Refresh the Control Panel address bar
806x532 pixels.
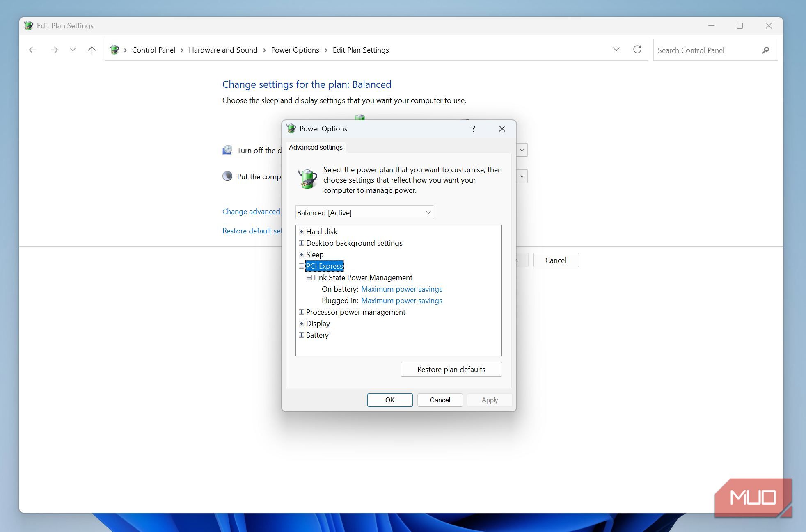[637, 50]
